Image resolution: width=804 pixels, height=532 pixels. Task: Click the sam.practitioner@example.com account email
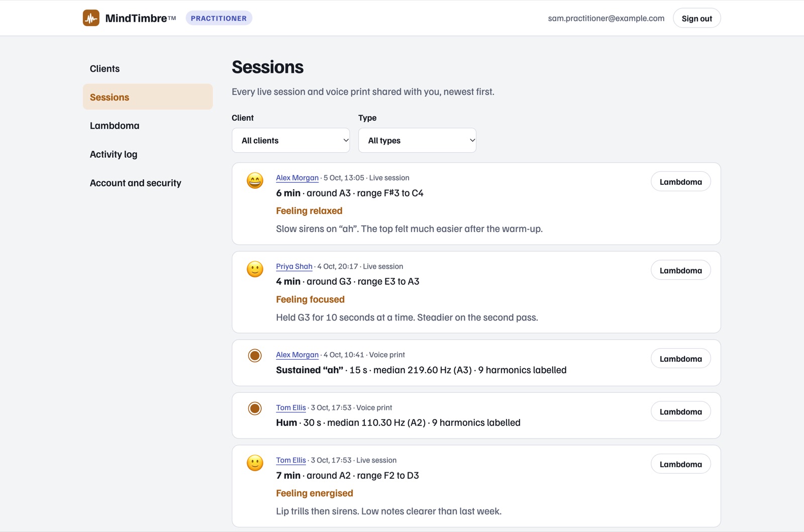[606, 18]
